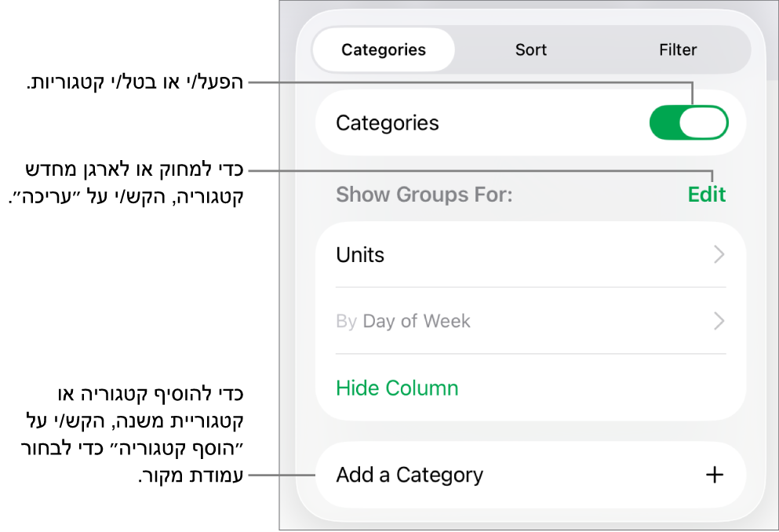Tap the chevron arrow beside Day of Week
The height and width of the screenshot is (532, 779).
(x=719, y=321)
